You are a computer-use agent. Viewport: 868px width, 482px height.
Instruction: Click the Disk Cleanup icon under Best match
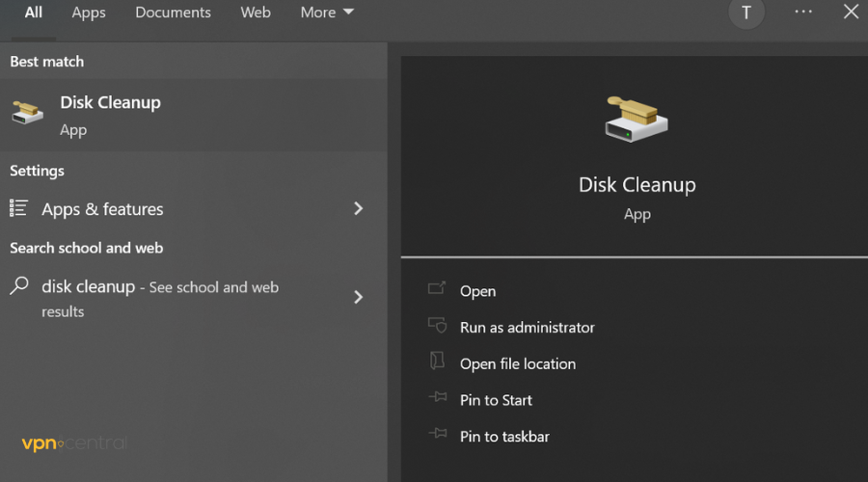click(x=28, y=114)
